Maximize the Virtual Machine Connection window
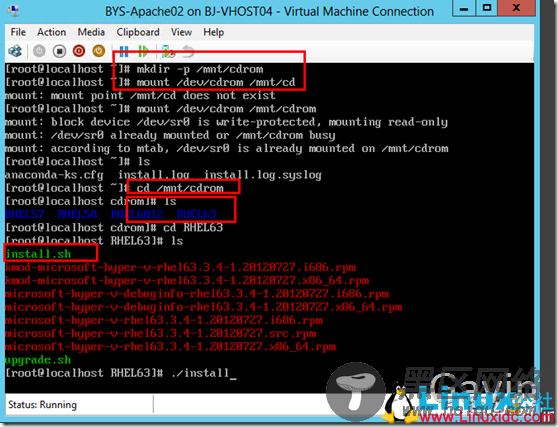 click(x=486, y=9)
